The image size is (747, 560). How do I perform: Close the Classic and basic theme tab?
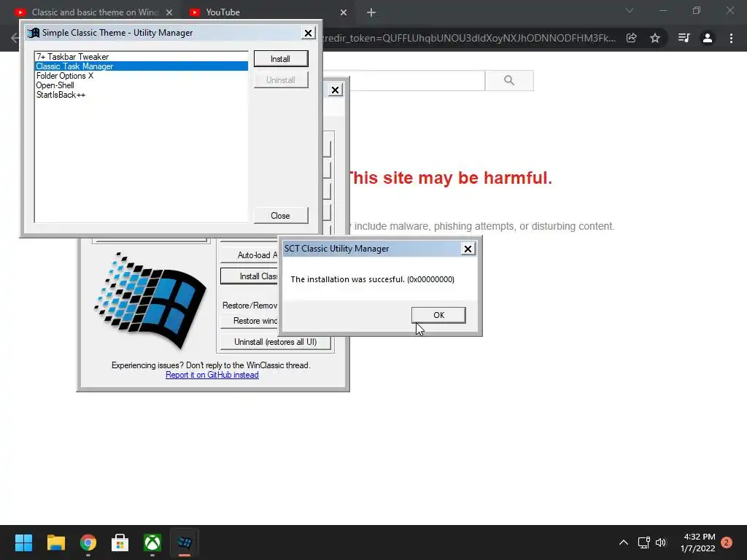click(169, 12)
